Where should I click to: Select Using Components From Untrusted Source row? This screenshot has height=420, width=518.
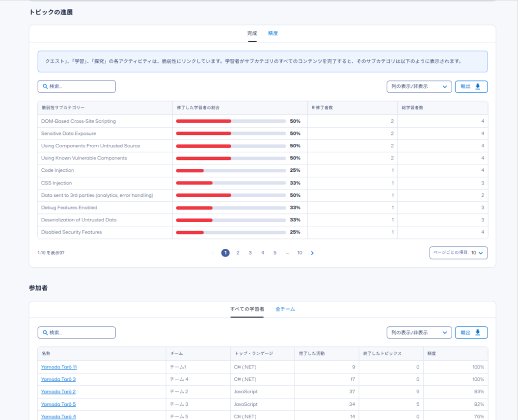pos(263,146)
